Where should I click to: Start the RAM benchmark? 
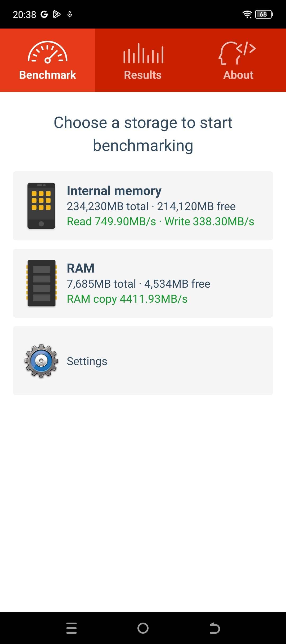(x=143, y=283)
